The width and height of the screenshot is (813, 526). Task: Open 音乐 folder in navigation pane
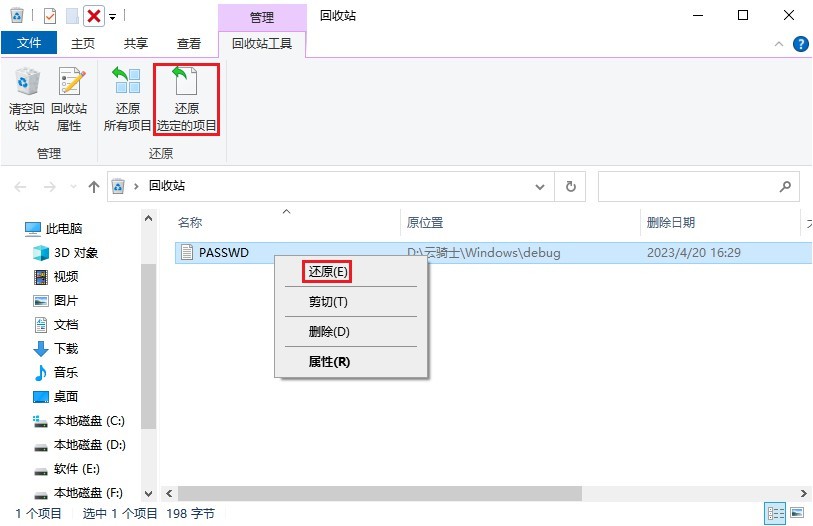(55, 372)
